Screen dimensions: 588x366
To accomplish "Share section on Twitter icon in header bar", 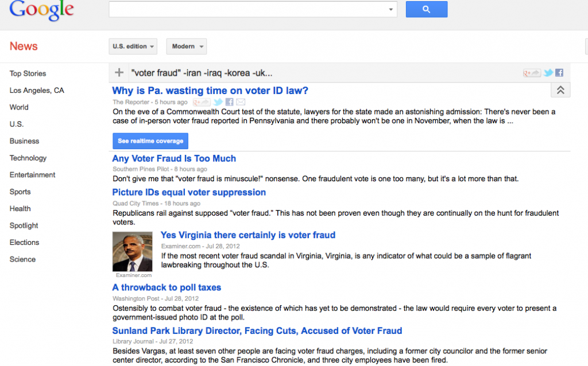I will pyautogui.click(x=548, y=73).
